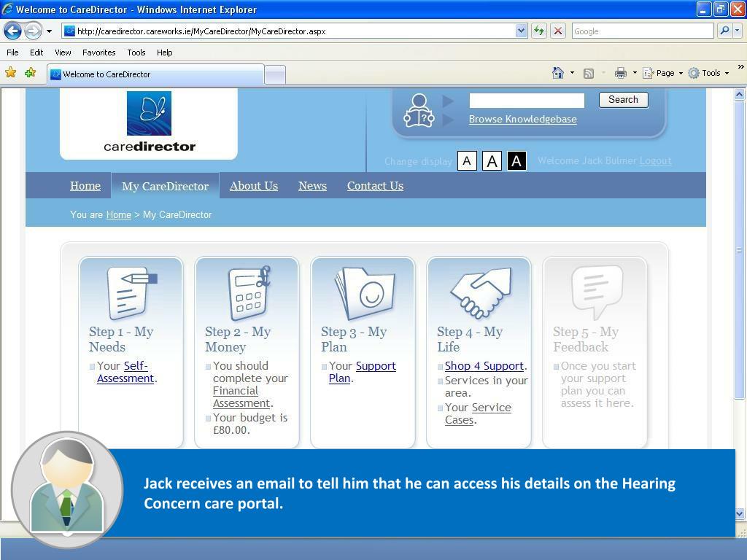Open the Tools menu in menu bar
The width and height of the screenshot is (747, 560).
(x=136, y=52)
